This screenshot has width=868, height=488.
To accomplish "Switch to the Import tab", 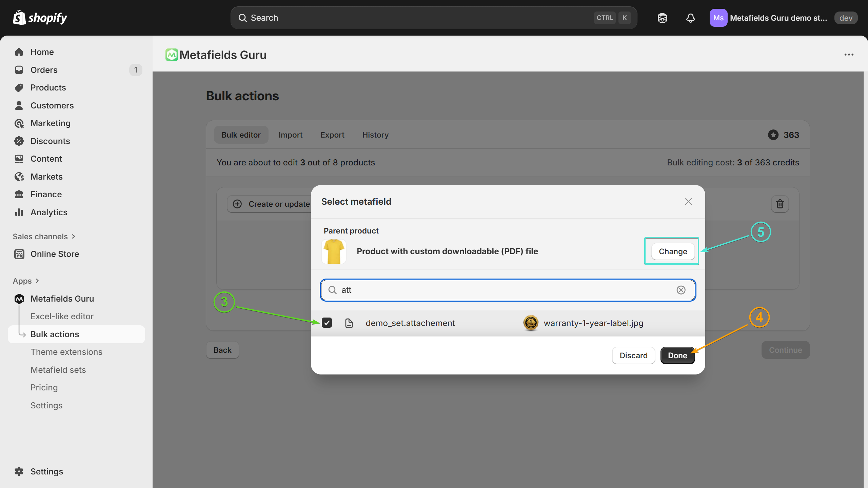I will 290,135.
